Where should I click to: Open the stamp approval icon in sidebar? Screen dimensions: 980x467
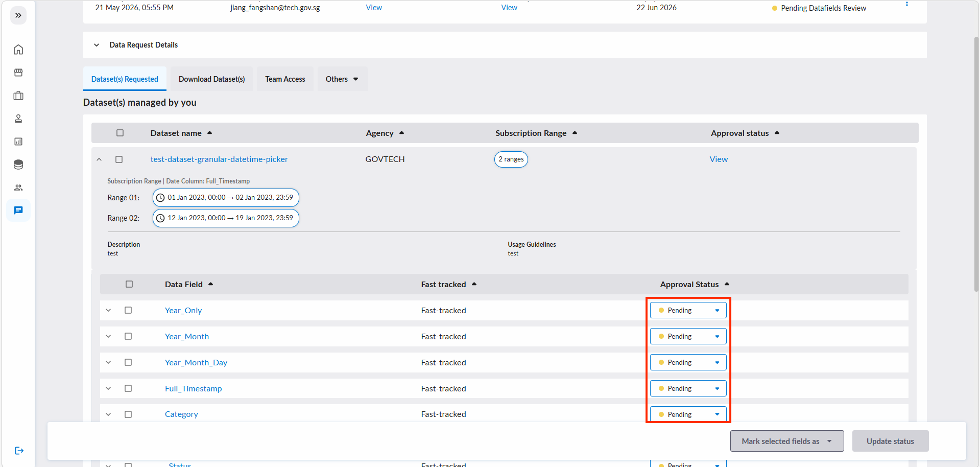(x=18, y=119)
